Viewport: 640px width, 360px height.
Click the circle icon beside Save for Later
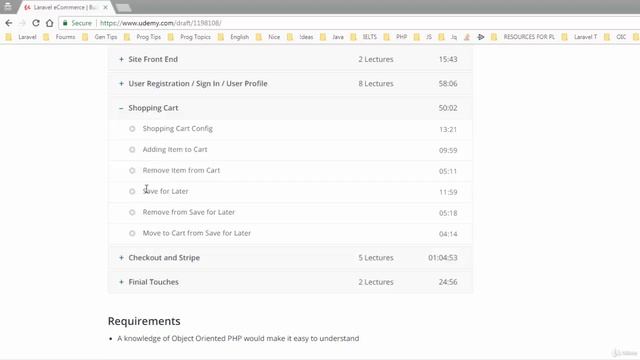pos(132,191)
